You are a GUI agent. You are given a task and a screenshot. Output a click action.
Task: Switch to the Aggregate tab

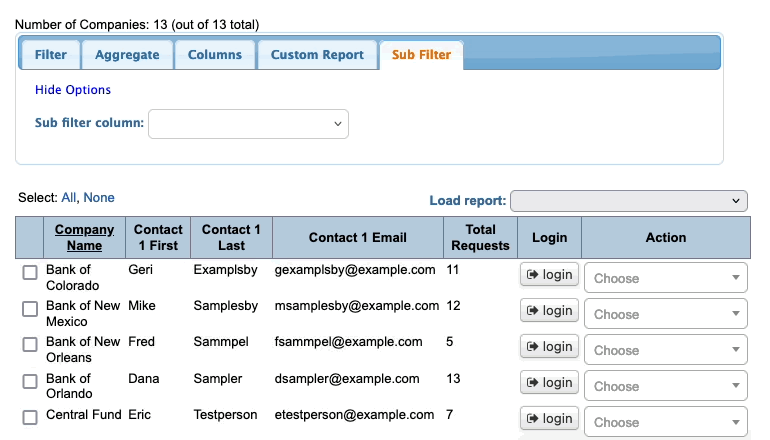pos(127,55)
